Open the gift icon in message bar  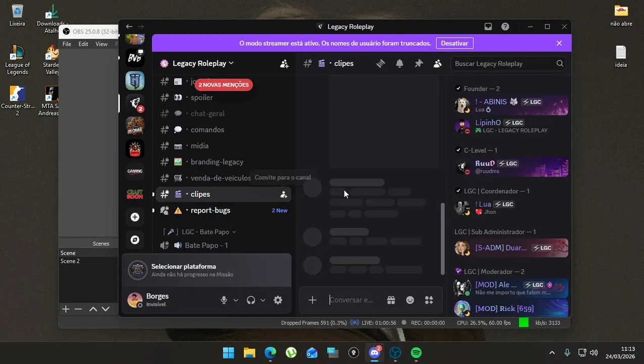pos(391,300)
